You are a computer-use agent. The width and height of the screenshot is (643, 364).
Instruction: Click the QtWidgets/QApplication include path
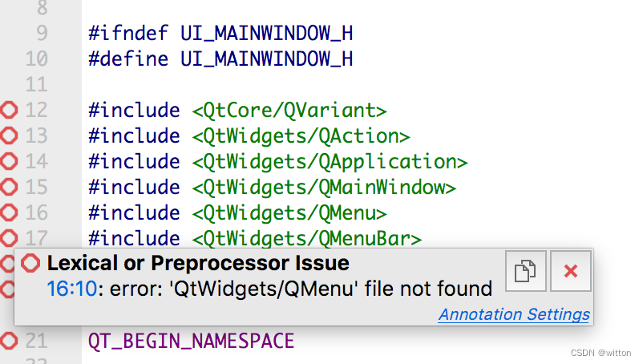tap(330, 161)
